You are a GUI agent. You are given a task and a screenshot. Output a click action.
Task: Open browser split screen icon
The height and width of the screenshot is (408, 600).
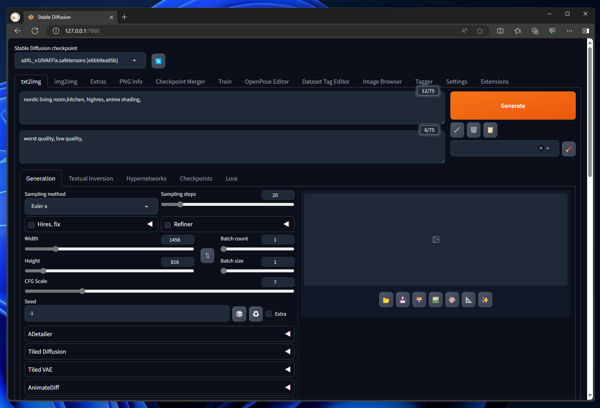click(x=500, y=31)
